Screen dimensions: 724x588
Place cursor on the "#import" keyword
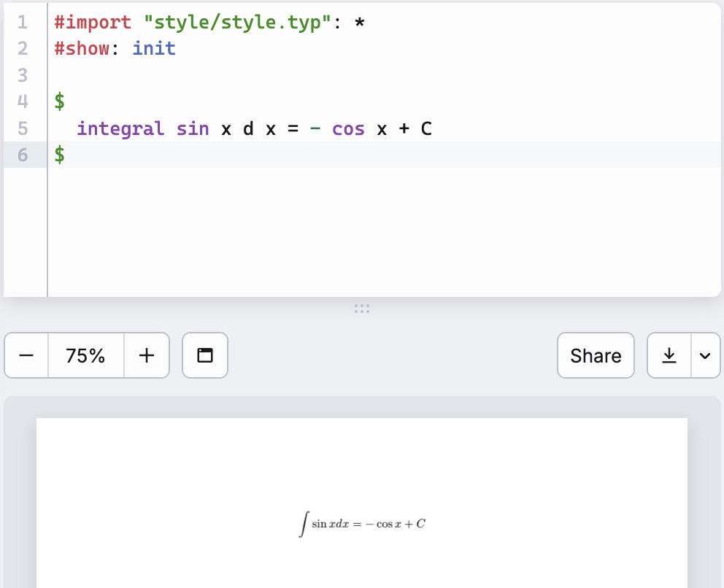click(x=93, y=23)
